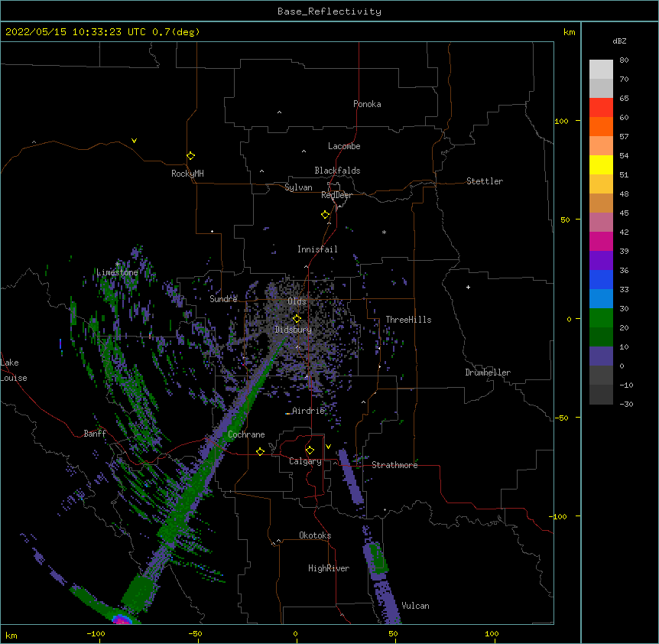Click the Blackfalds town label
Image resolution: width=659 pixels, height=644 pixels.
(337, 171)
